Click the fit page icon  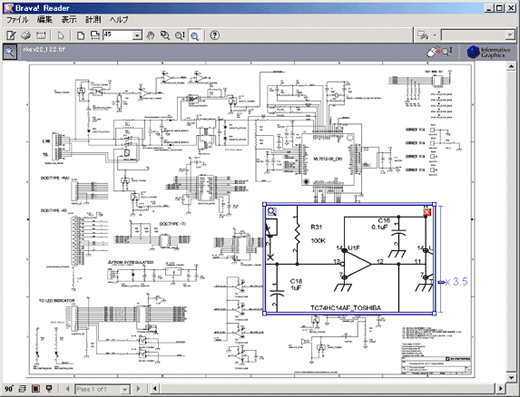tap(80, 35)
